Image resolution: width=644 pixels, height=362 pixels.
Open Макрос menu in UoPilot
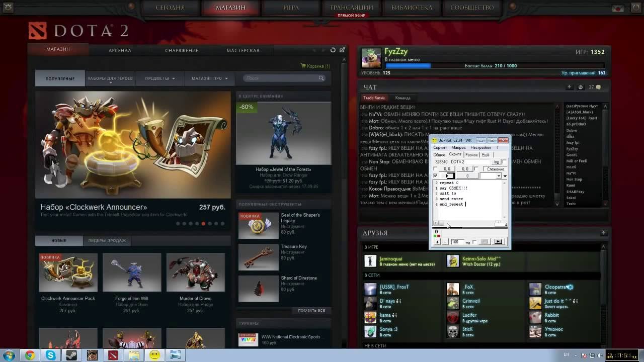[x=459, y=147]
